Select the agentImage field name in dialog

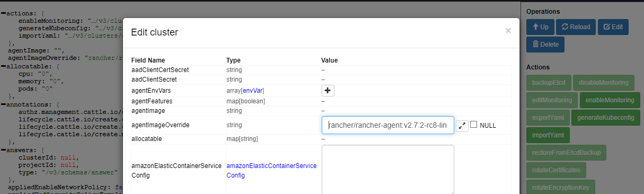[148, 111]
